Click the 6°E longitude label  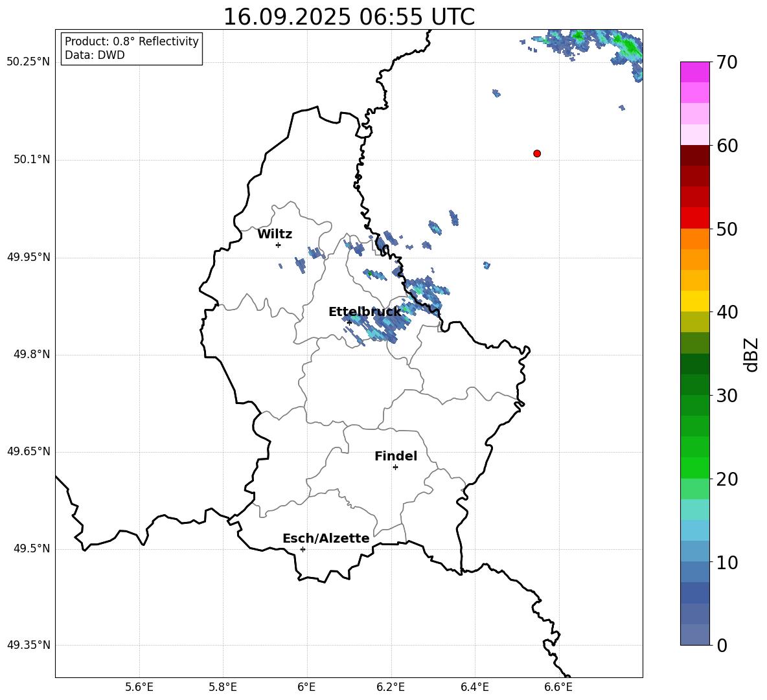point(306,688)
